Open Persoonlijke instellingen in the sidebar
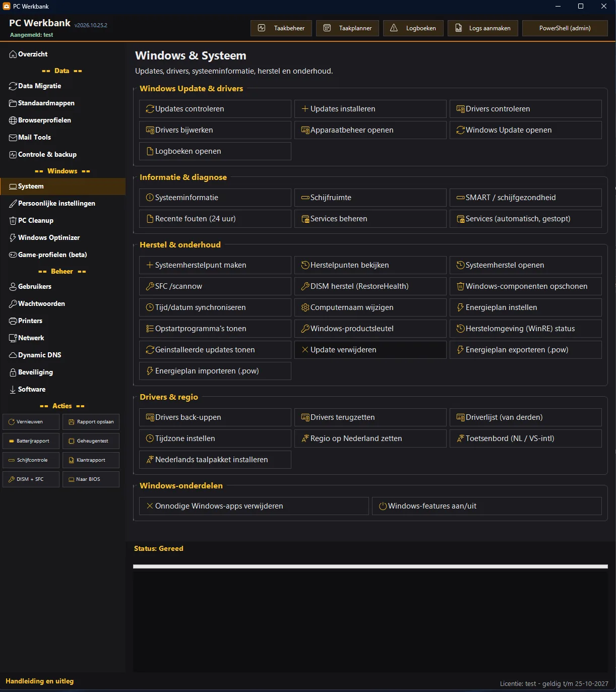 coord(63,203)
